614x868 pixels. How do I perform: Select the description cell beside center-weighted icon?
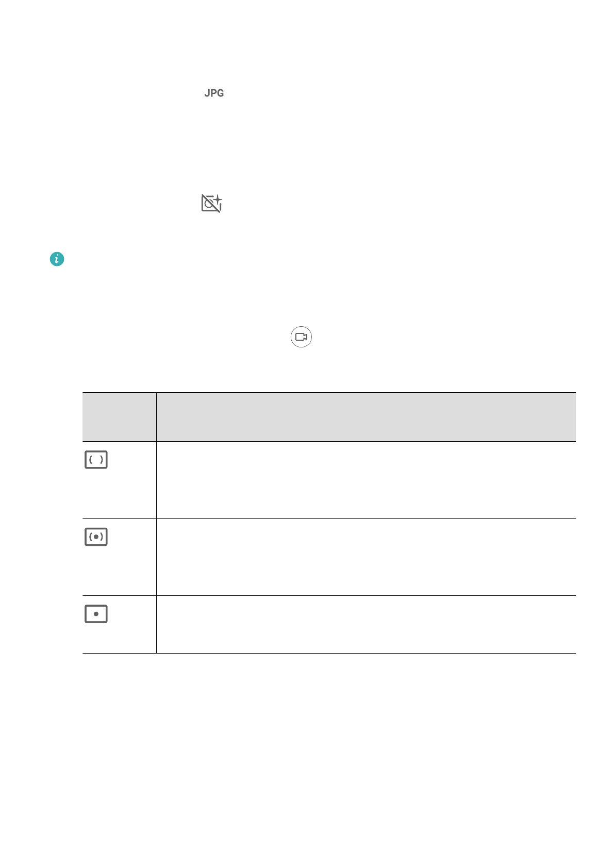[366, 557]
